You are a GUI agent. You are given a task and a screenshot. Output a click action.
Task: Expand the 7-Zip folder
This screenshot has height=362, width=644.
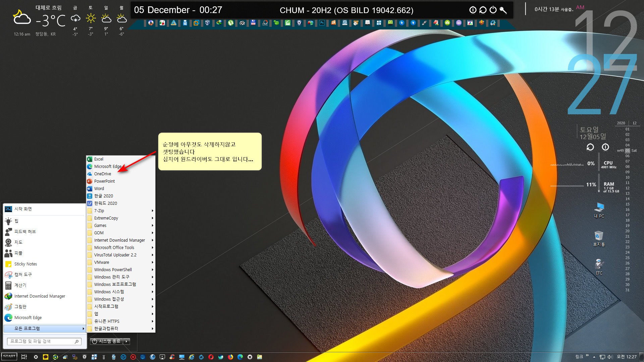(x=121, y=211)
